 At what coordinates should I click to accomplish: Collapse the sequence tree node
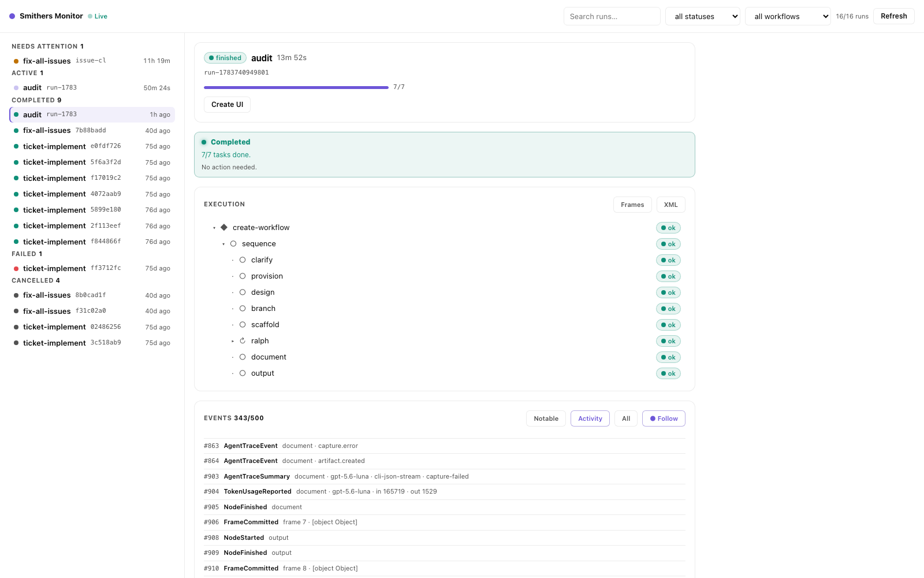click(x=223, y=244)
